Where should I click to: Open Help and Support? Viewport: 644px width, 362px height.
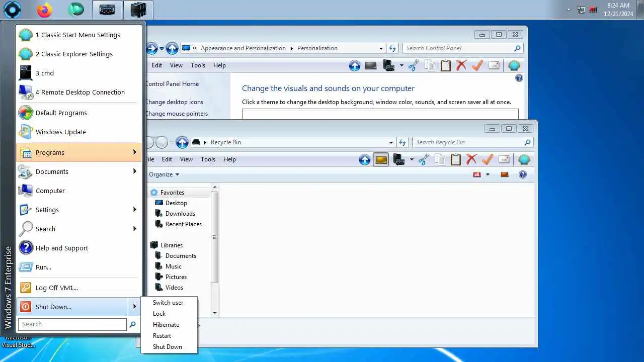[x=79, y=248]
